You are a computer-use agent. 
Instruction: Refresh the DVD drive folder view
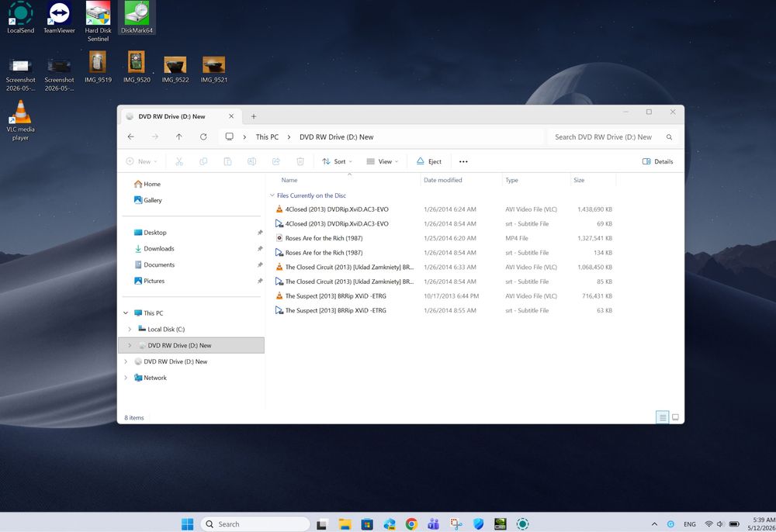203,137
